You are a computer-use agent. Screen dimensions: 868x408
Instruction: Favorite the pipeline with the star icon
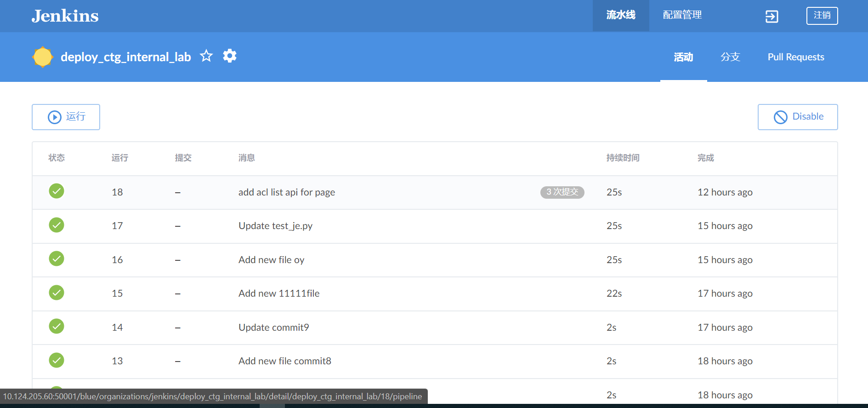point(206,56)
